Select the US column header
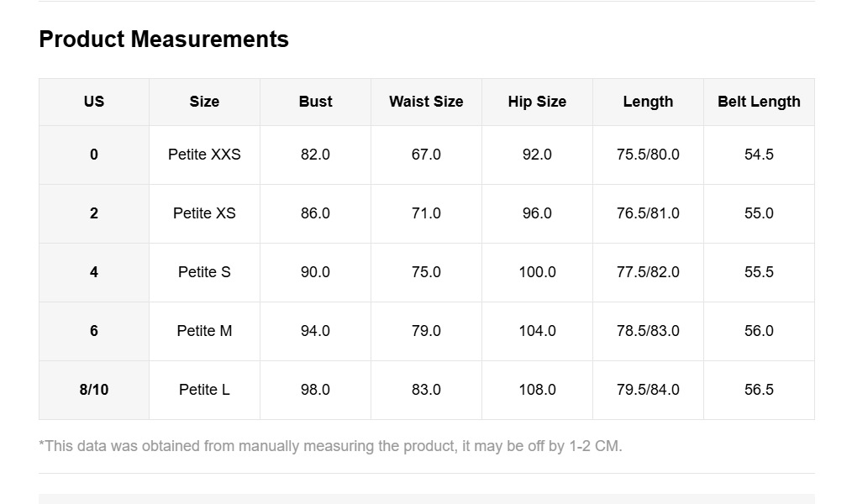 tap(94, 102)
